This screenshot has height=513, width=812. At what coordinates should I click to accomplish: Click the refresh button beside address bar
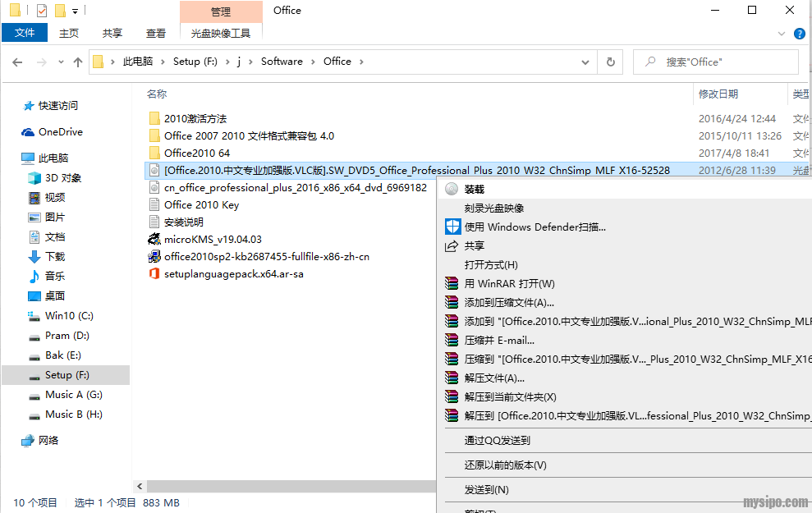click(610, 62)
